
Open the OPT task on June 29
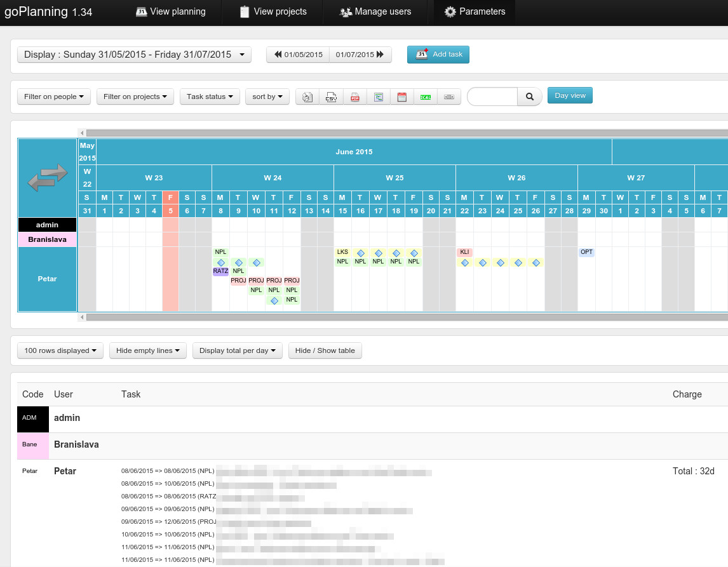tap(586, 252)
